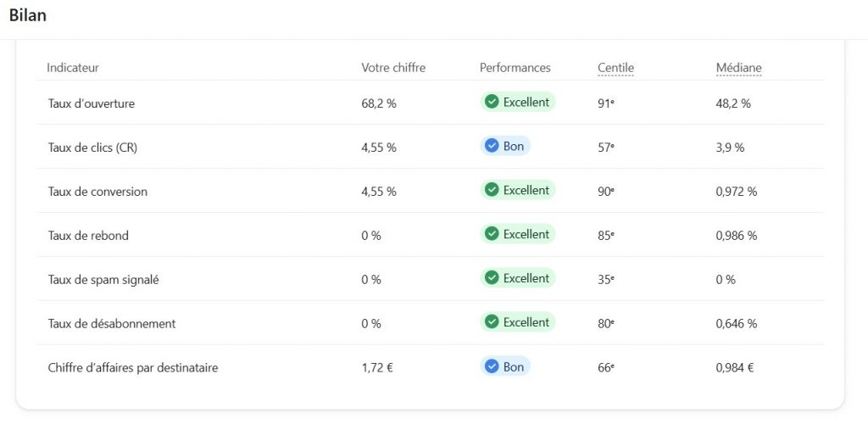Click the 48,2 % median value

(x=733, y=103)
